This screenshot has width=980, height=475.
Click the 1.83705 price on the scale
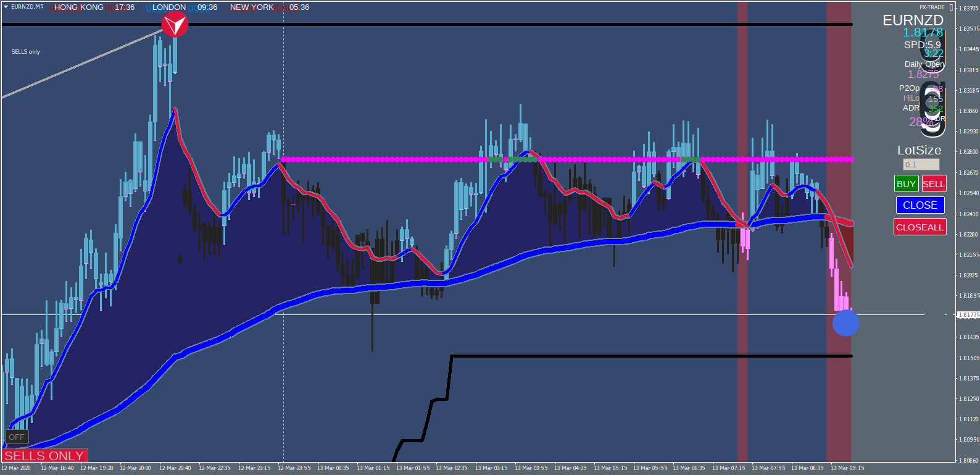click(x=968, y=8)
